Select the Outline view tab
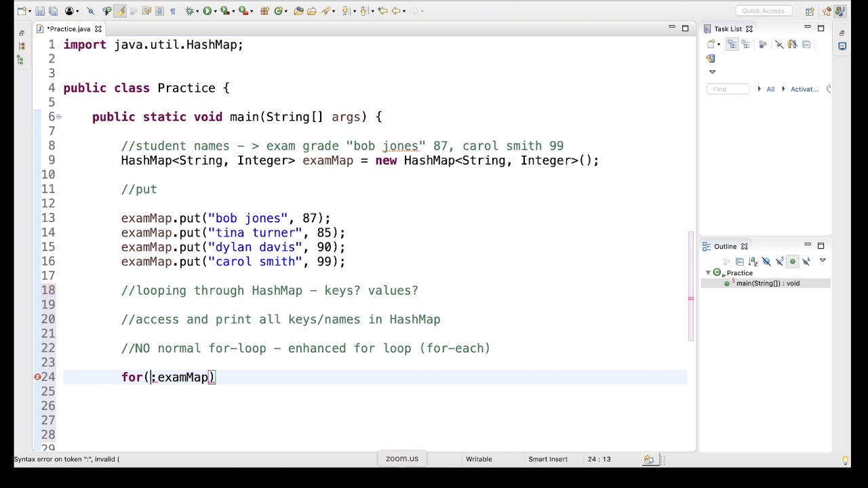This screenshot has height=488, width=868. click(725, 247)
